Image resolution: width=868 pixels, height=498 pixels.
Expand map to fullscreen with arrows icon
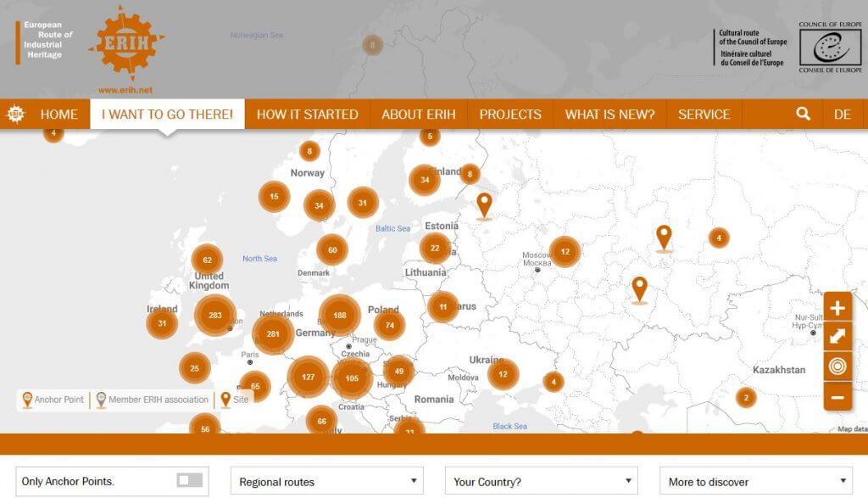coord(837,337)
